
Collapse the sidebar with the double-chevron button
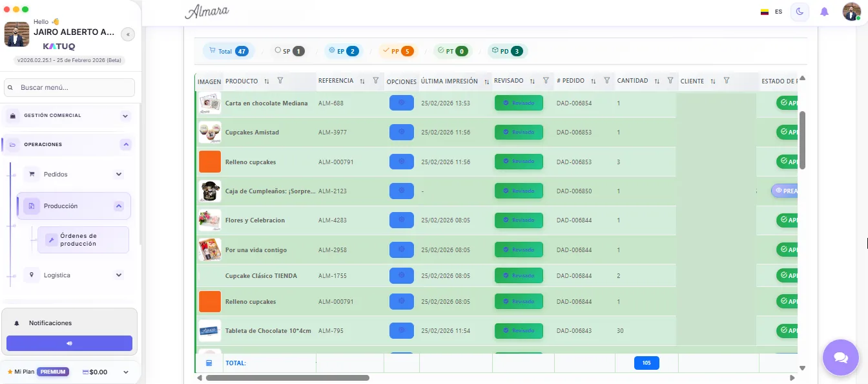(128, 34)
